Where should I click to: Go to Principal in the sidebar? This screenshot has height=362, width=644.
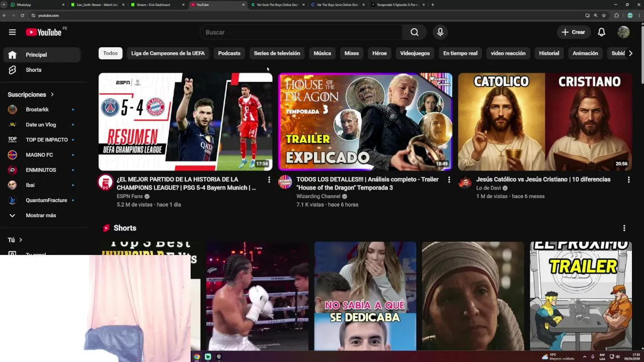(x=42, y=55)
